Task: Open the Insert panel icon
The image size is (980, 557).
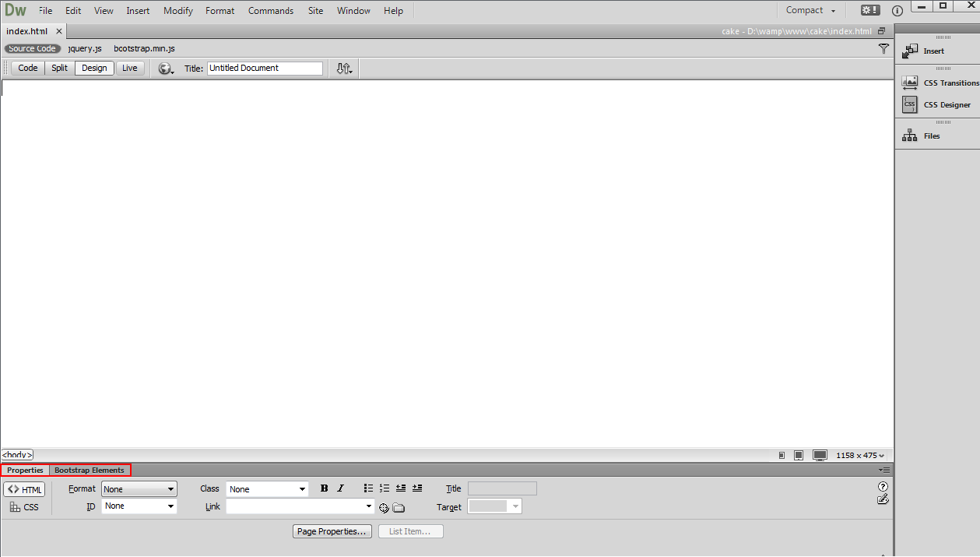Action: point(910,51)
